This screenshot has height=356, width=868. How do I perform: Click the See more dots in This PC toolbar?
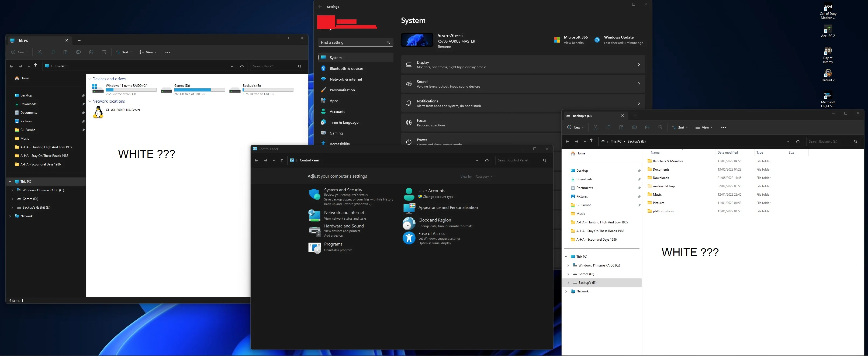167,52
